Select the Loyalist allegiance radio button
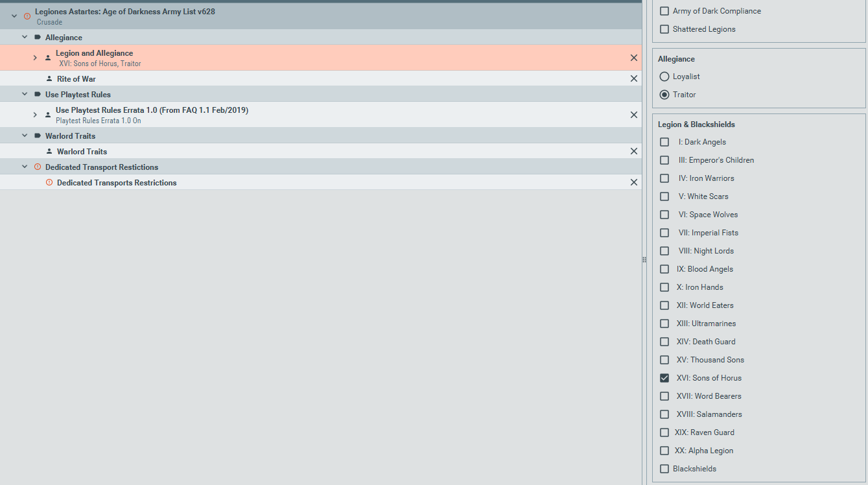Screen dimensions: 868x485 pyautogui.click(x=664, y=77)
